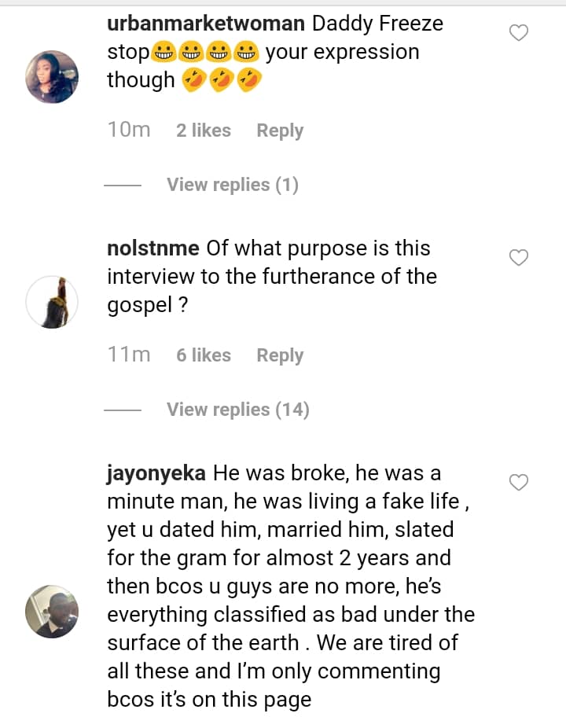Expand View replies (1) under urbanmarketwoman
The height and width of the screenshot is (728, 566).
(x=232, y=185)
